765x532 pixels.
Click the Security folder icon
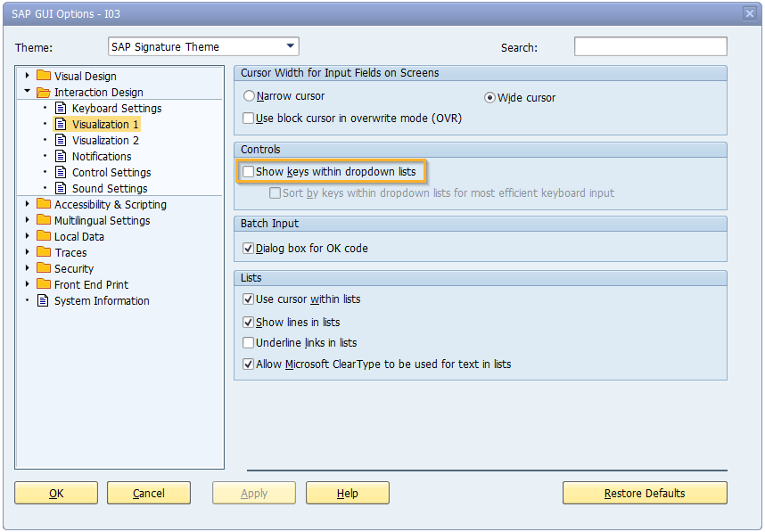tap(44, 268)
